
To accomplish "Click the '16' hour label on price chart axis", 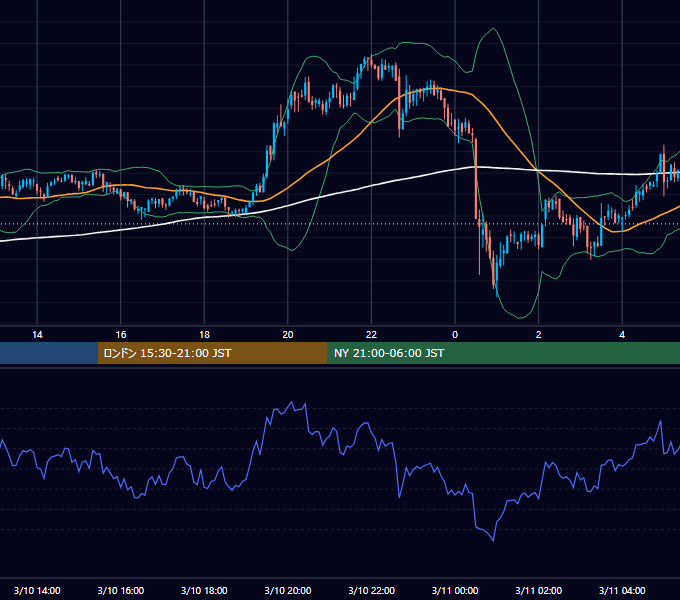I will tap(121, 335).
